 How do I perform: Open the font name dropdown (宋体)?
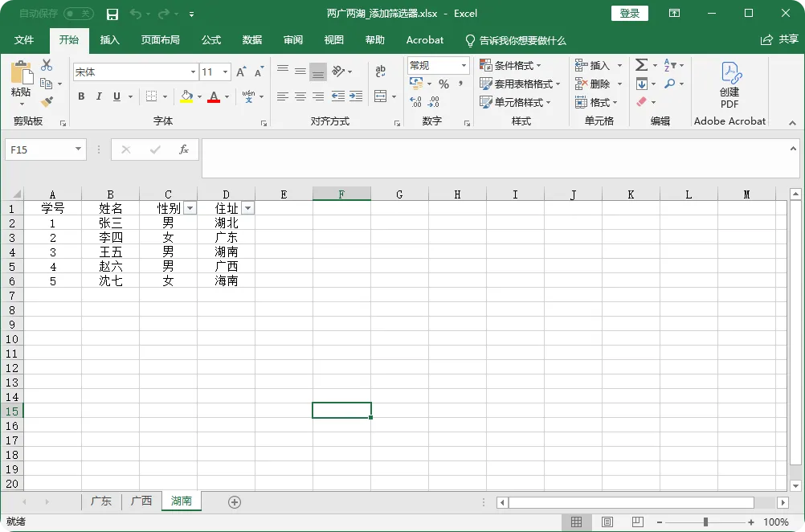coord(193,72)
